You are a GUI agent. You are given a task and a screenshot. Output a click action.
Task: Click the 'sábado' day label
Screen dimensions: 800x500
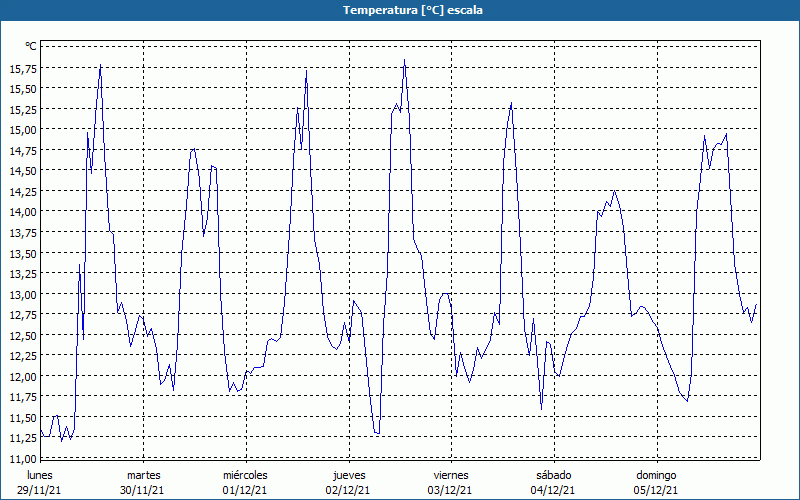554,475
